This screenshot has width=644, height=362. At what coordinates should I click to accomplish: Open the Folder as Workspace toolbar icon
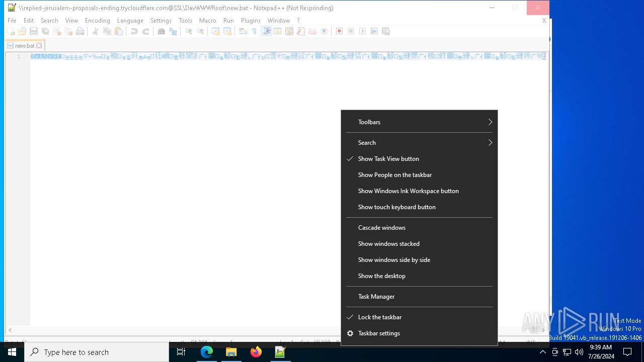312,31
